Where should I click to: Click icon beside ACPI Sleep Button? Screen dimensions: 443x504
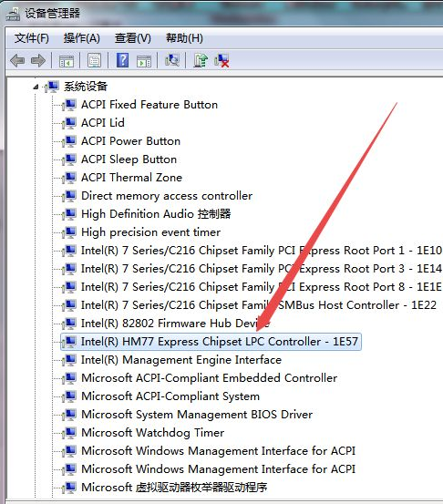click(69, 159)
